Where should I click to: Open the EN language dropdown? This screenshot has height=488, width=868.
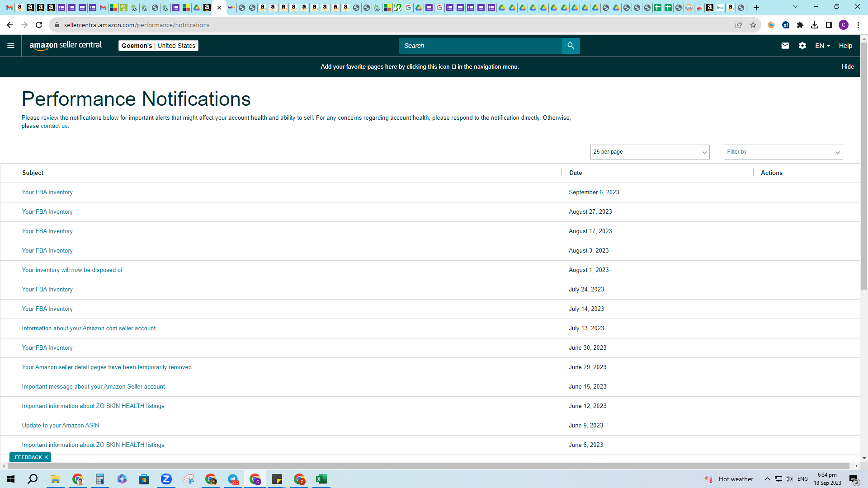tap(822, 46)
